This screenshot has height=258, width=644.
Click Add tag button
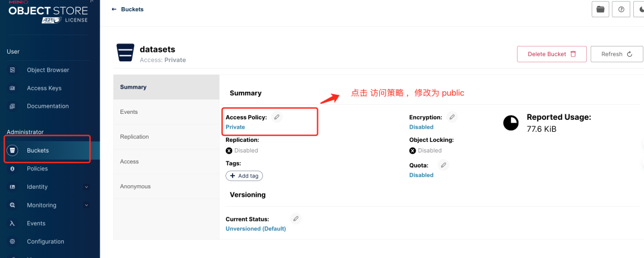click(x=244, y=176)
